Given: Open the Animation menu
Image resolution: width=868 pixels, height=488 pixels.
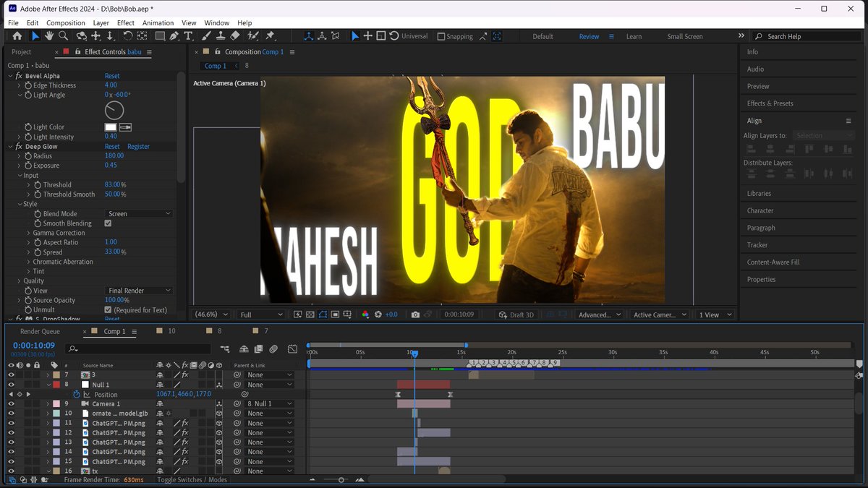Looking at the screenshot, I should click(158, 23).
